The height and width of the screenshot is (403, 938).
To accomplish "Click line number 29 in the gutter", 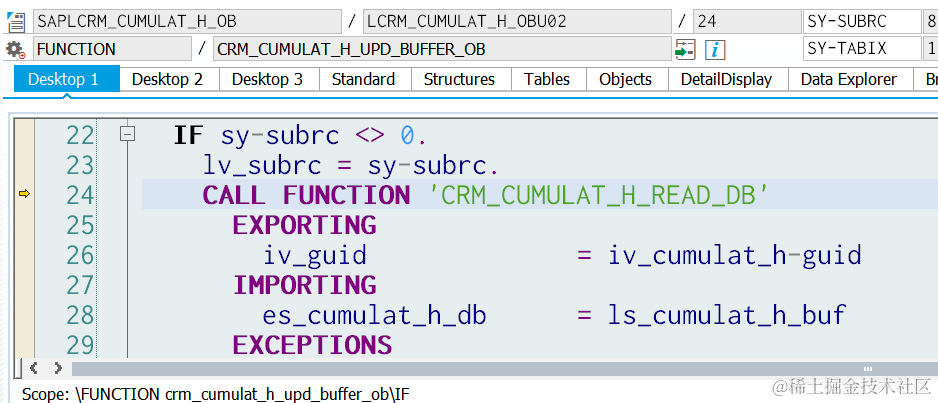I will click(x=80, y=345).
